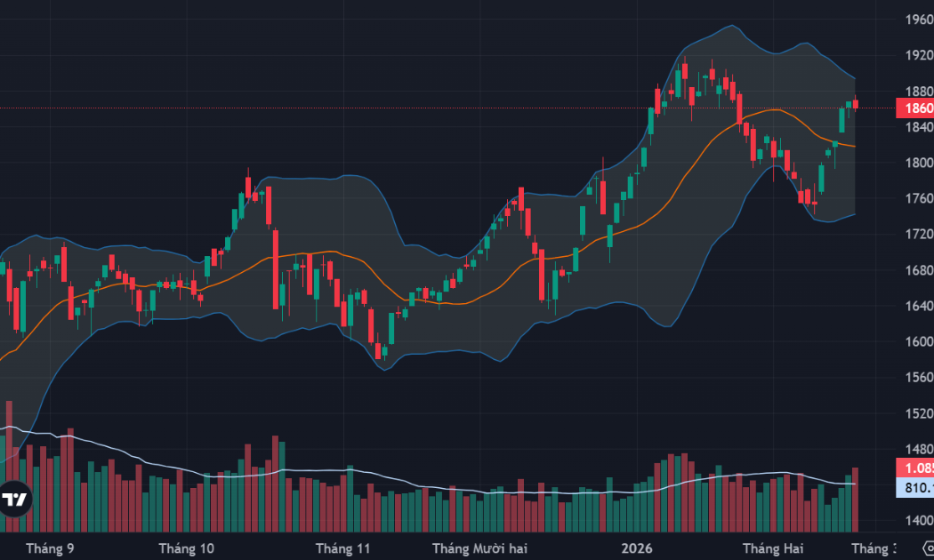Viewport: 934px width, 560px height.
Task: Click the TradingView logo
Action: click(x=14, y=500)
